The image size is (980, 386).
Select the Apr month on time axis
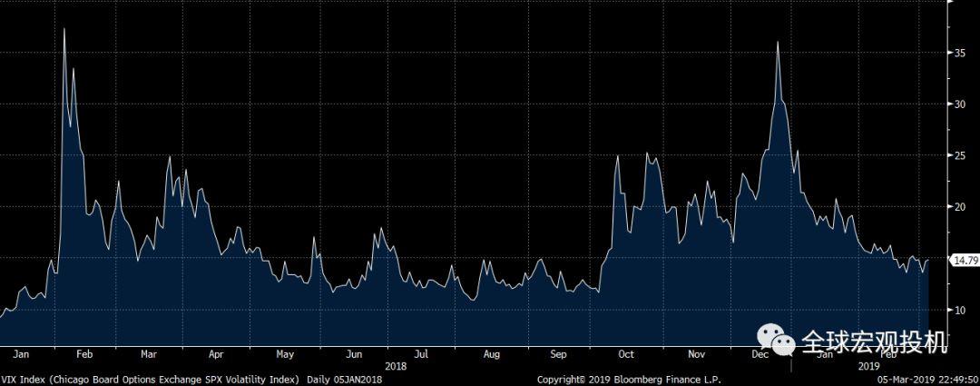coord(216,353)
